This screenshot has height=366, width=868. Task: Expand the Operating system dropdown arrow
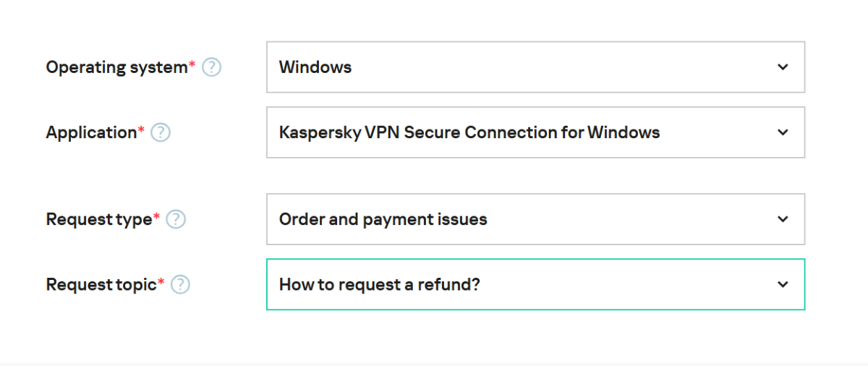tap(783, 67)
